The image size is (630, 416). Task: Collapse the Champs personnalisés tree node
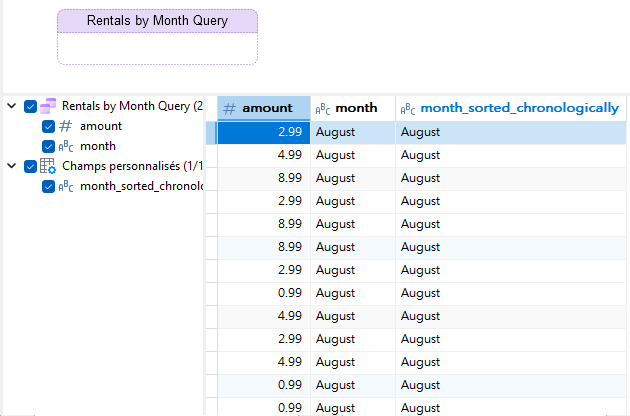point(11,166)
